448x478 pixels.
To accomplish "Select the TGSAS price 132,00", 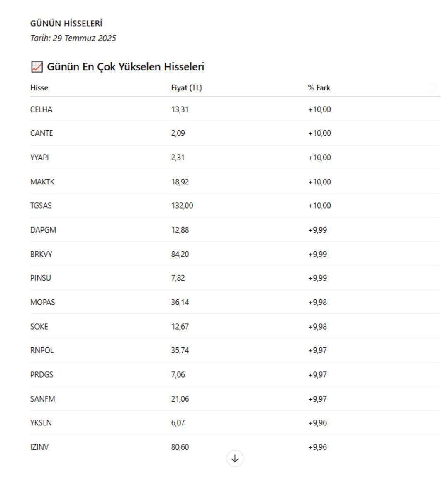I will [x=182, y=206].
